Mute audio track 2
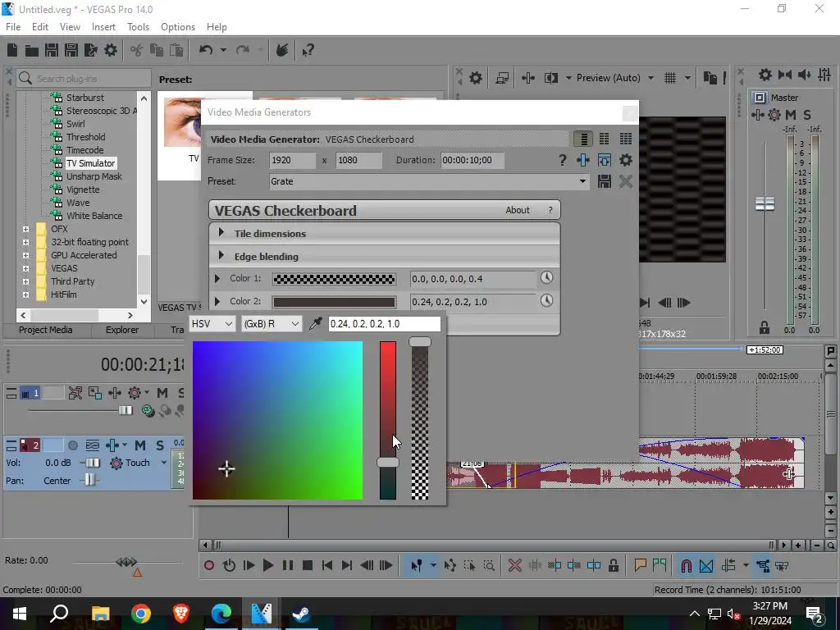The image size is (840, 630). click(140, 445)
